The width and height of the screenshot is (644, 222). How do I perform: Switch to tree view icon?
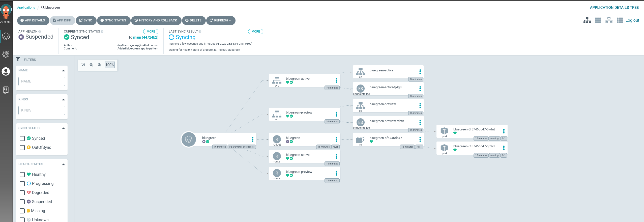587,20
